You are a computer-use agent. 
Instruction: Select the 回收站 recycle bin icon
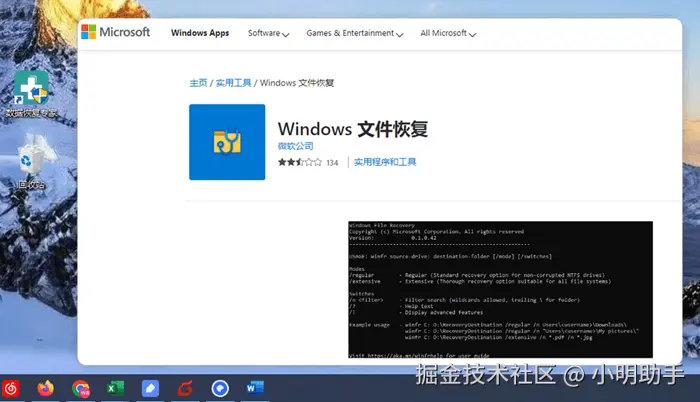[x=31, y=160]
